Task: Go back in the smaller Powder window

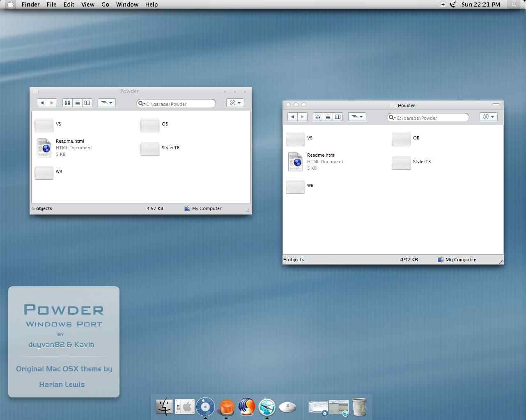Action: pos(42,103)
